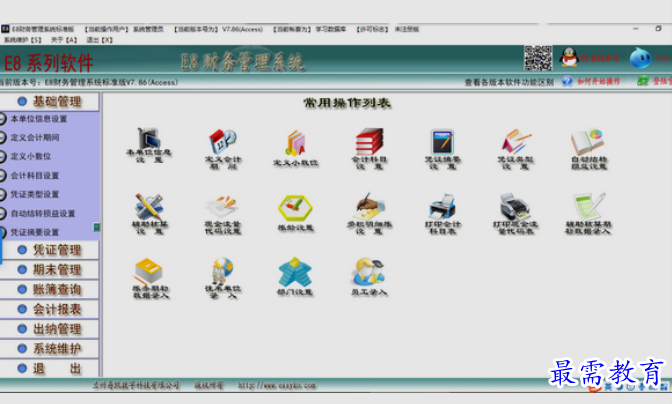Expand the 账簿查询 sidebar section
The height and width of the screenshot is (404, 672).
(x=49, y=289)
